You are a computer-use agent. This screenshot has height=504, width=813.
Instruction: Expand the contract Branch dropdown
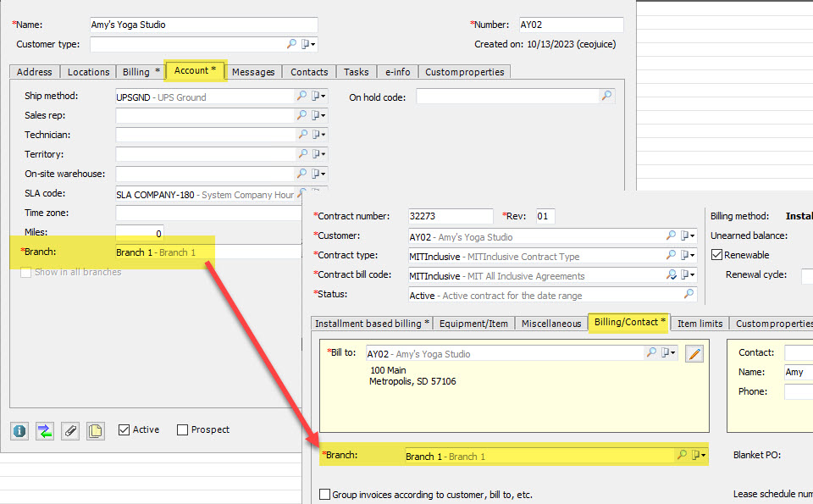(699, 455)
